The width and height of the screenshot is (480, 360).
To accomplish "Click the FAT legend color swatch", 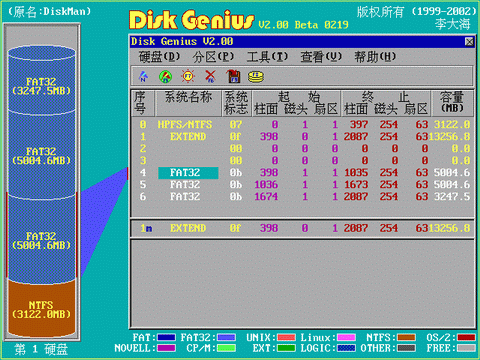I will pyautogui.click(x=166, y=338).
